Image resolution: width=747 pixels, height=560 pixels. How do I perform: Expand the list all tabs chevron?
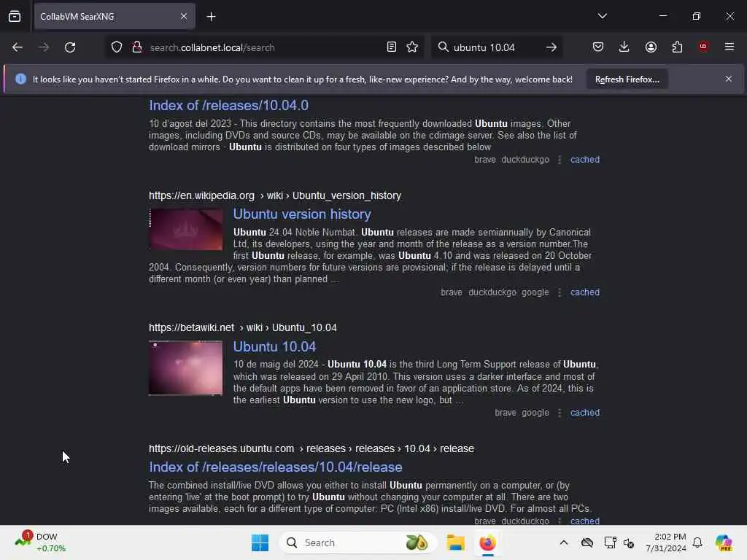click(x=602, y=16)
